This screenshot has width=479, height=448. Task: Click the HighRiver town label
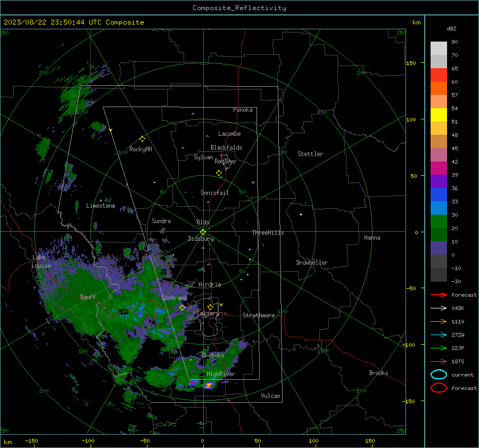[x=221, y=374]
